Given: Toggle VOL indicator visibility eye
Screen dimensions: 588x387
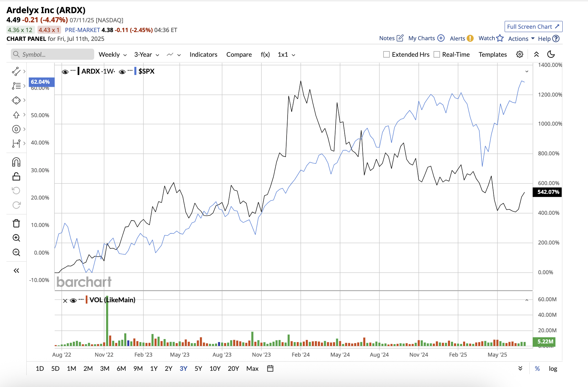Looking at the screenshot, I should (x=73, y=301).
